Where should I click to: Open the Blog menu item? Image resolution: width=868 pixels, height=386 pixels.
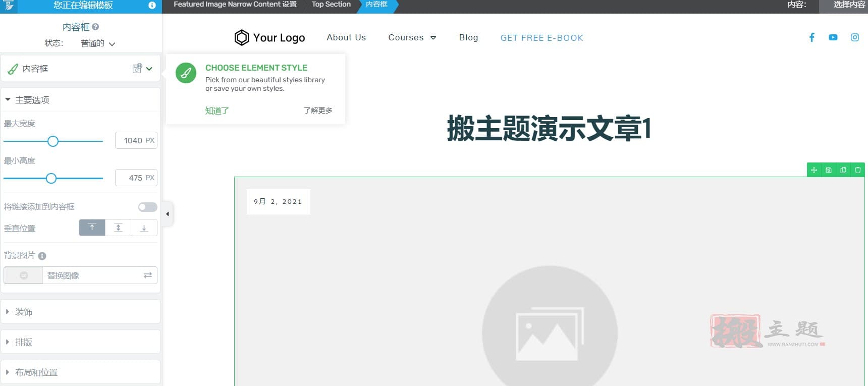(468, 37)
